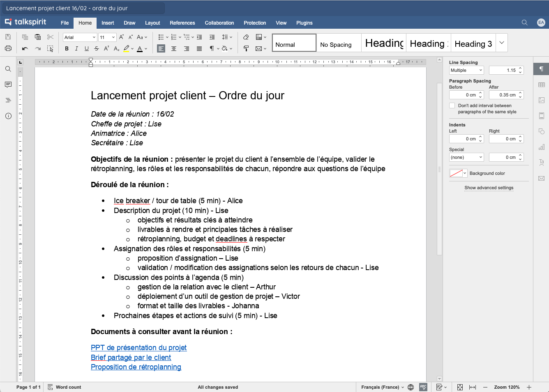This screenshot has height=392, width=549.
Task: Align the paragraph to the right
Action: 187,48
